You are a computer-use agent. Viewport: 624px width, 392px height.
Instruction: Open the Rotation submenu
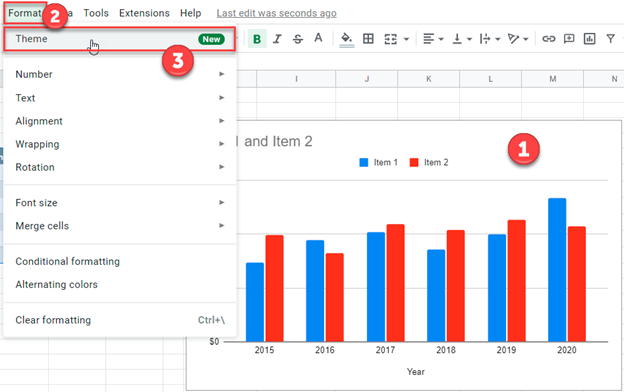120,167
